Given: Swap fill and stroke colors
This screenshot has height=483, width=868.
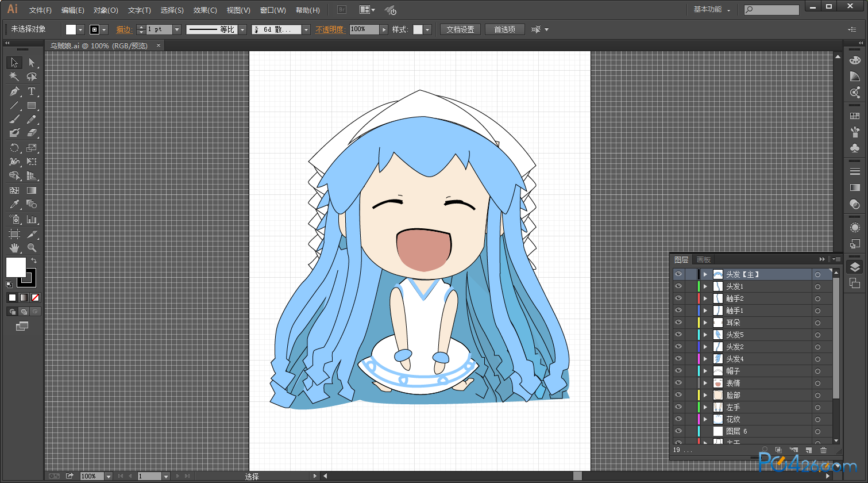Looking at the screenshot, I should pos(33,261).
